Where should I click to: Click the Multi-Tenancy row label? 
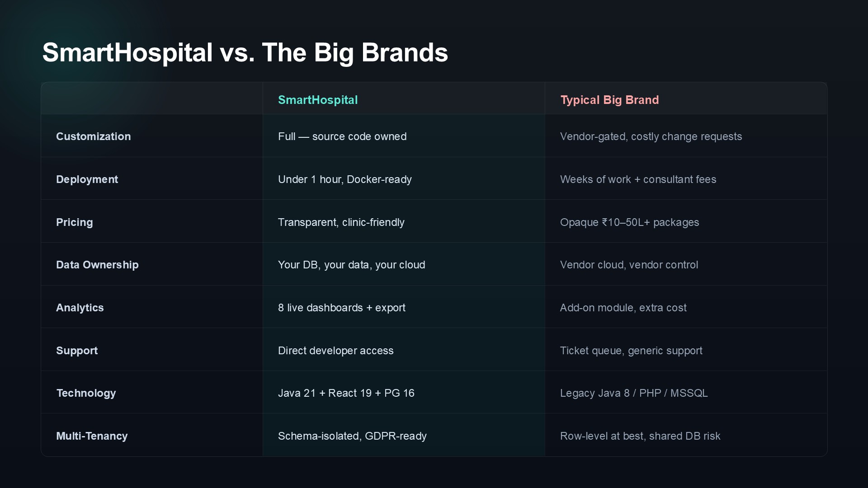(92, 436)
